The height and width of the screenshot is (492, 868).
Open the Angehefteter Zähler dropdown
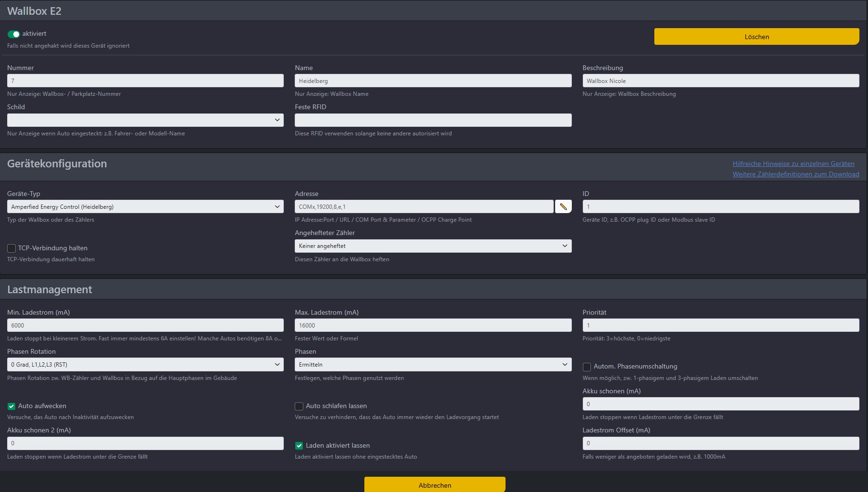click(433, 246)
